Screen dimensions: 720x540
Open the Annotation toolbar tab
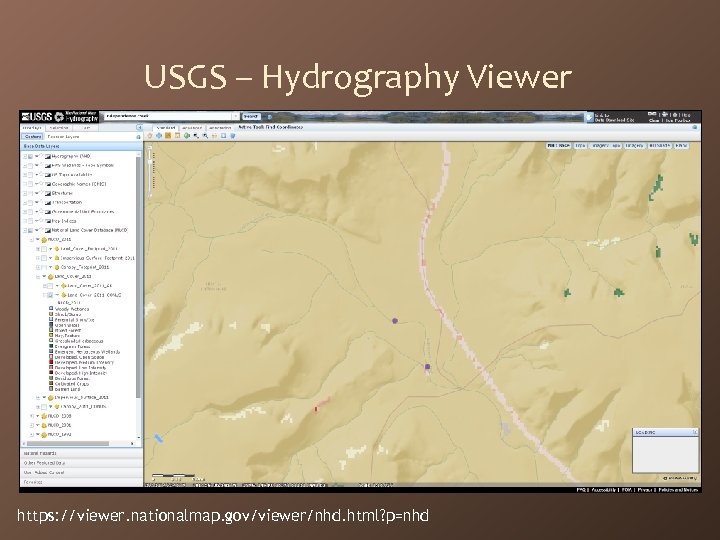219,128
